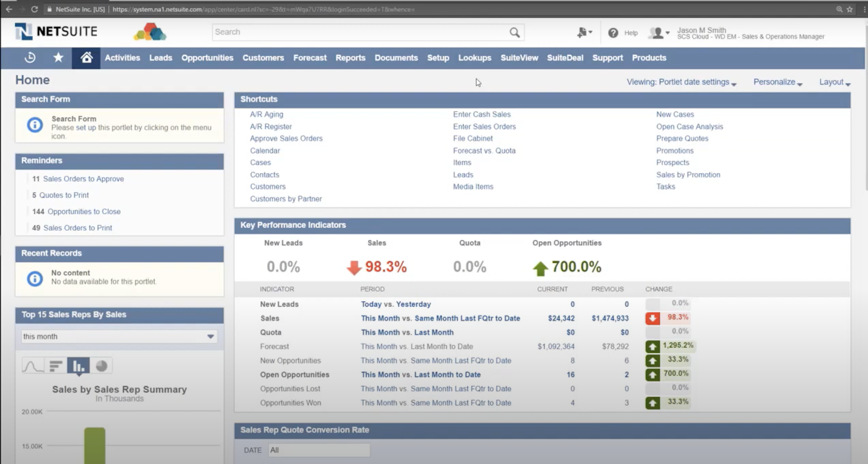Open the Setup menu
The height and width of the screenshot is (464, 868).
pyautogui.click(x=438, y=58)
